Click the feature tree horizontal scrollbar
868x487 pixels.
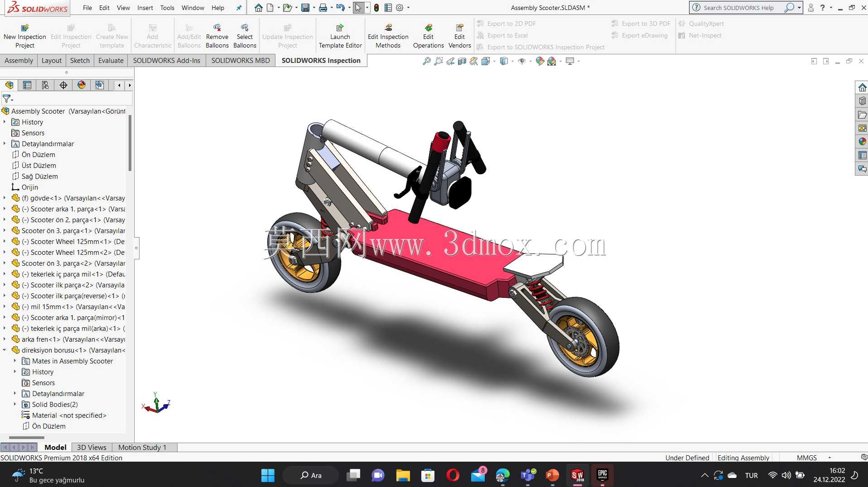[x=27, y=437]
